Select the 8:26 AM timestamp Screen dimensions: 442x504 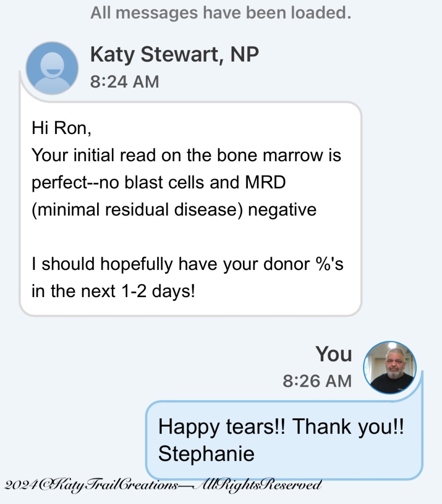pos(317,380)
